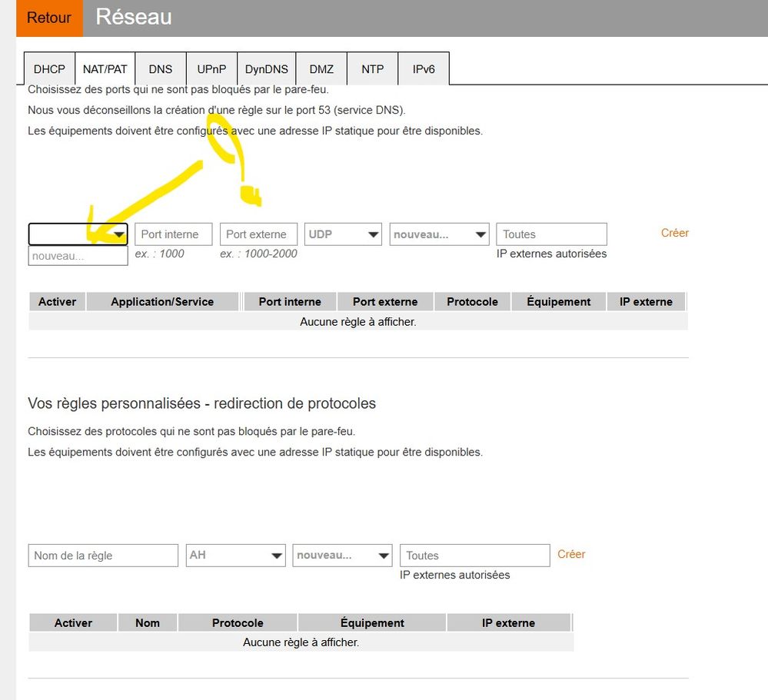
Task: Open the AH protocol dropdown
Action: point(236,556)
